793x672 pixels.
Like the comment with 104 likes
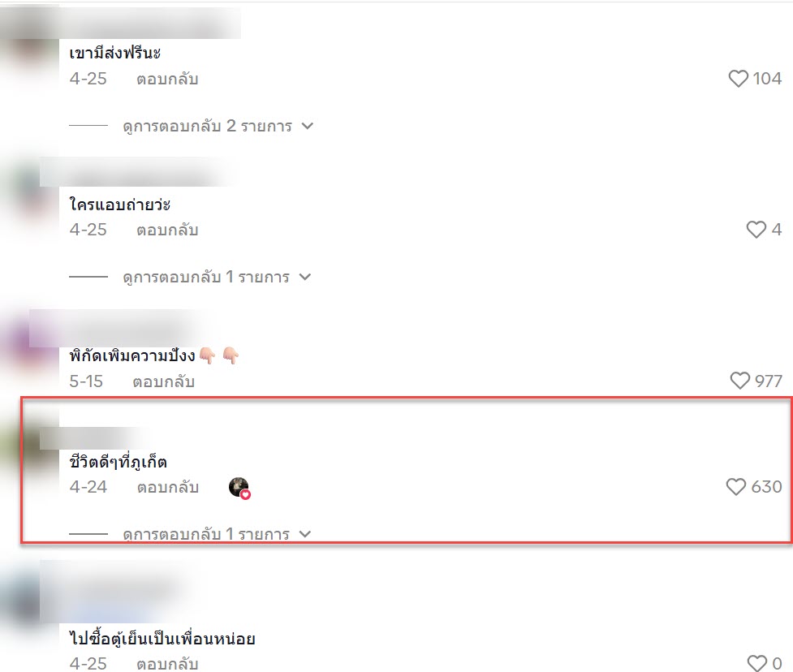point(738,79)
